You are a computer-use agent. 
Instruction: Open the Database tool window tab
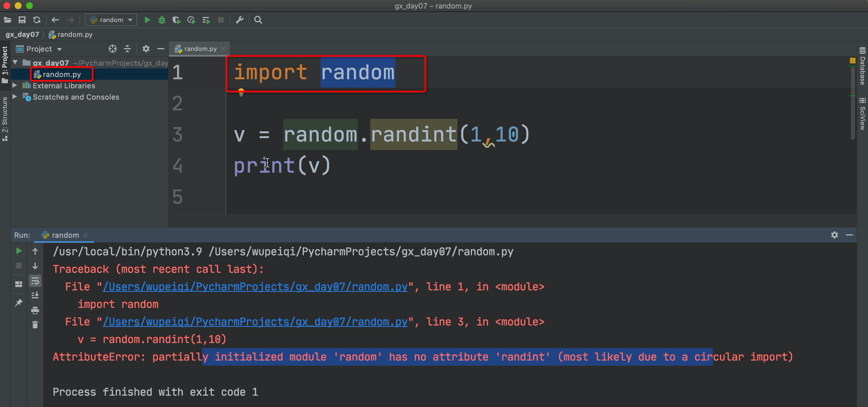pyautogui.click(x=863, y=67)
